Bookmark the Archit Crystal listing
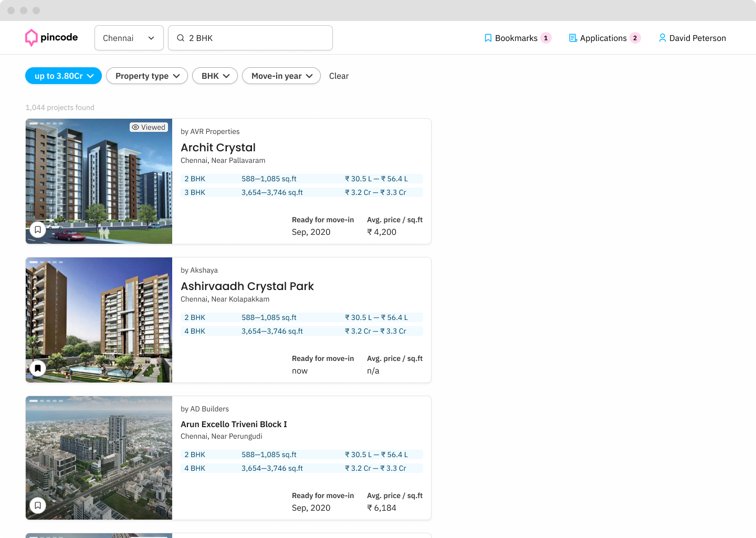The width and height of the screenshot is (756, 538). (38, 230)
